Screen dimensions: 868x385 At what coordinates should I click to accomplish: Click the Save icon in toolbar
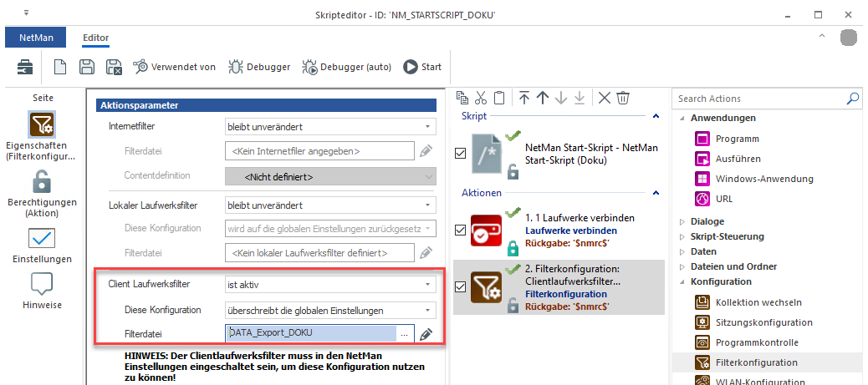coord(86,67)
